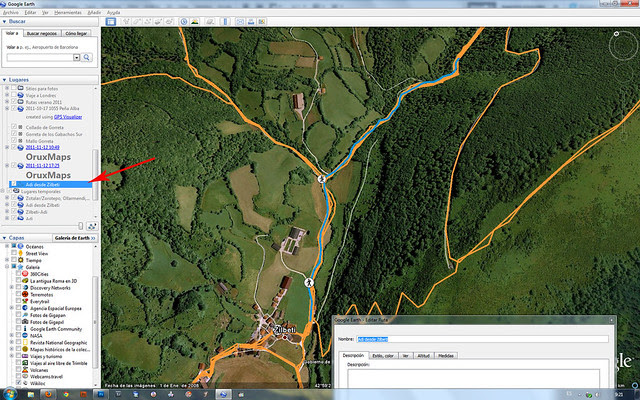This screenshot has height=400, width=640.
Task: Expand the NASA layer node
Action: coord(11,336)
